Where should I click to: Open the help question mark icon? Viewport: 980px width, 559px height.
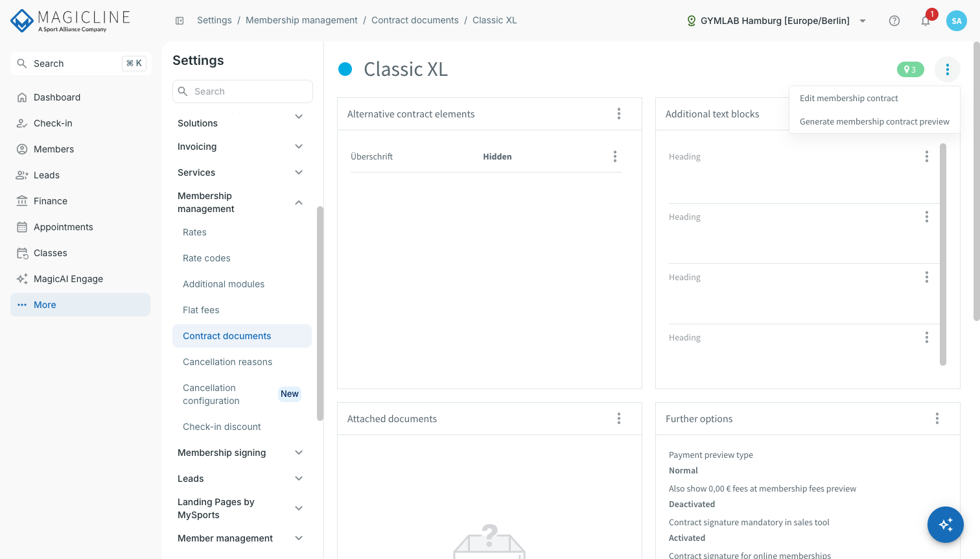(x=894, y=21)
